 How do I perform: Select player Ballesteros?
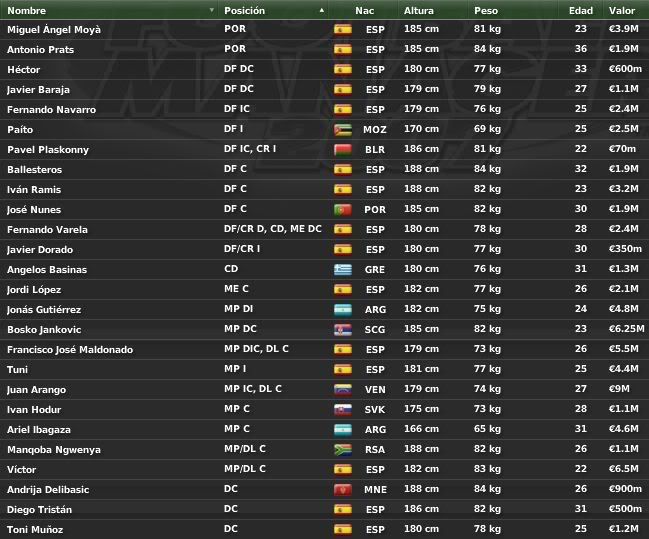coord(34,170)
